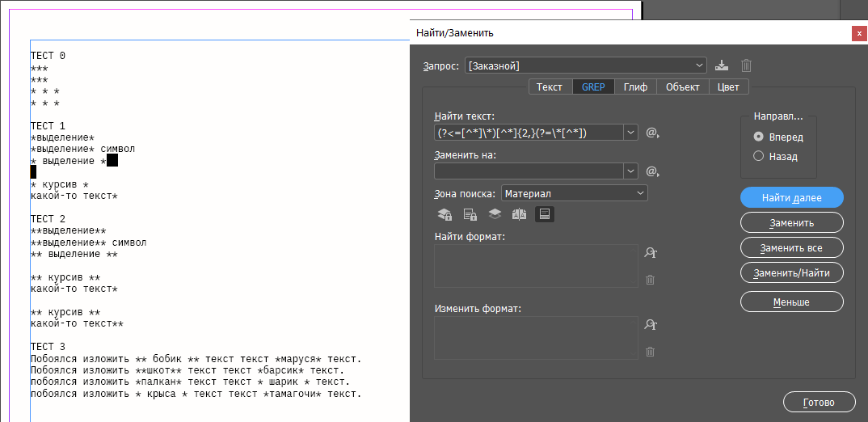Image resolution: width=868 pixels, height=422 pixels.
Task: Clear the Изменить формат attributes with trash icon
Action: 650,352
